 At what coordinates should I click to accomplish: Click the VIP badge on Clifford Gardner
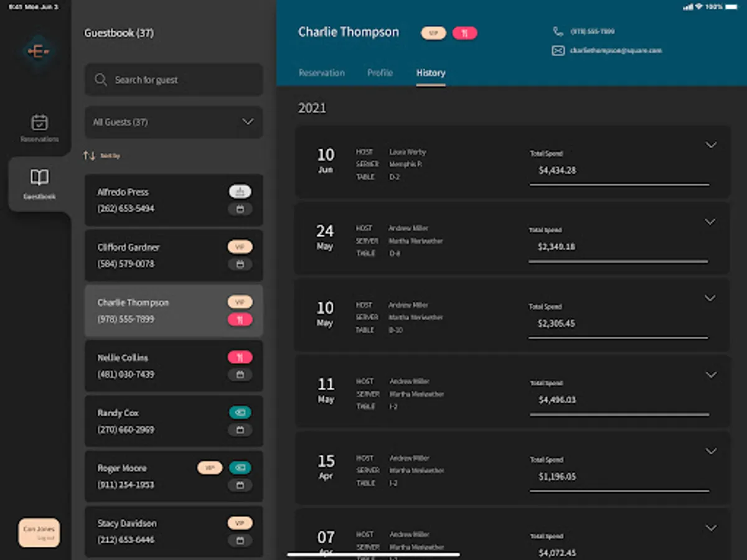tap(240, 247)
